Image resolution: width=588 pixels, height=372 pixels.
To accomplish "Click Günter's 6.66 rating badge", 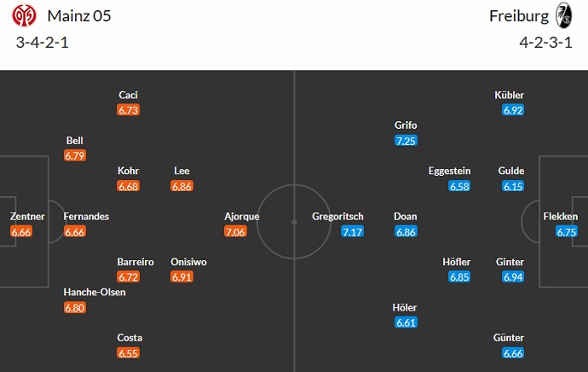I will pyautogui.click(x=512, y=353).
